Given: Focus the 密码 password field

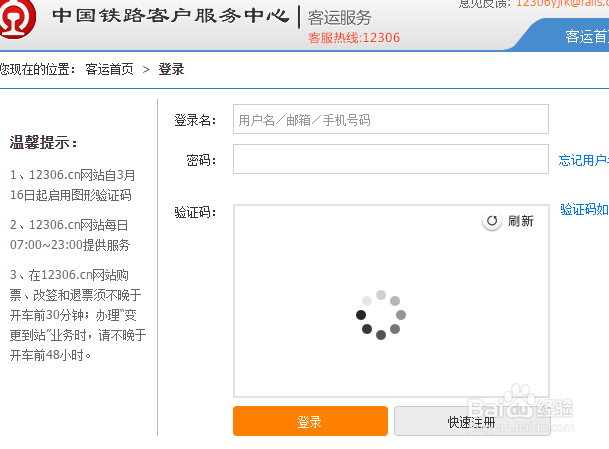Looking at the screenshot, I should click(390, 160).
